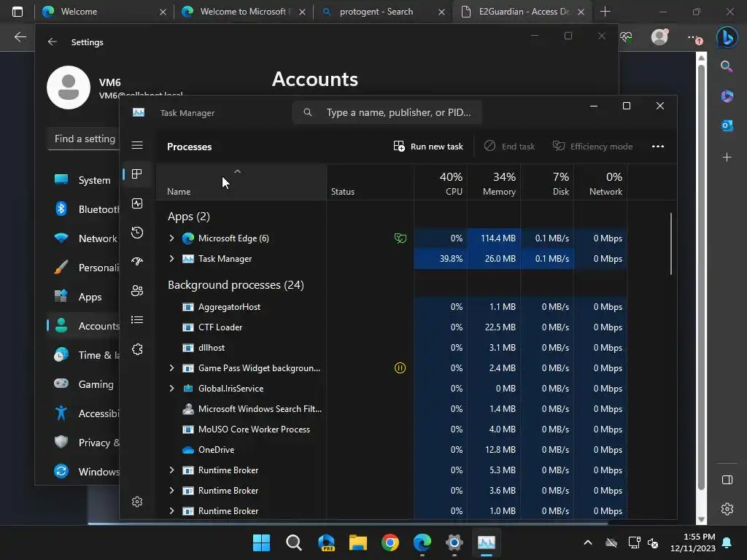This screenshot has width=747, height=560.
Task: Open Users page in Task Manager sidebar
Action: (137, 290)
